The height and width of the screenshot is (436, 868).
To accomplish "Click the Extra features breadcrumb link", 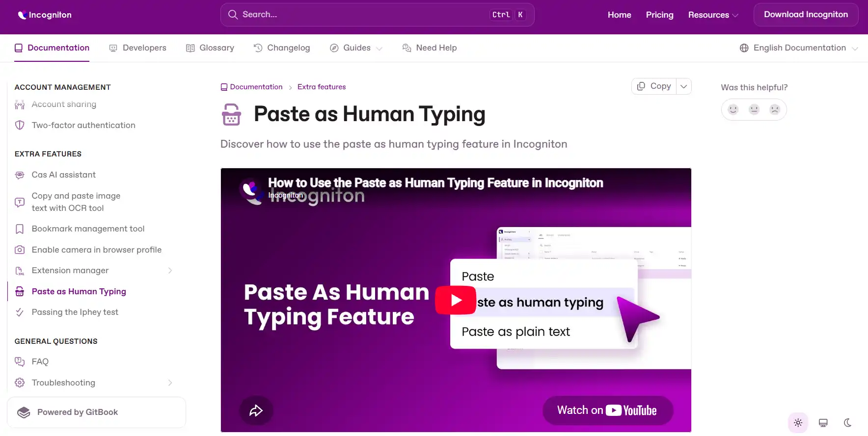I will pos(322,87).
